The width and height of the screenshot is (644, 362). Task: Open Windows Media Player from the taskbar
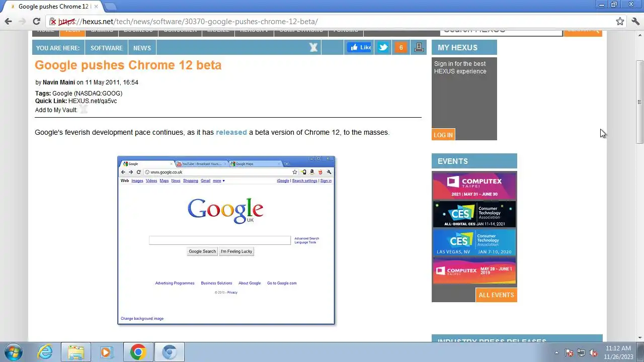106,352
